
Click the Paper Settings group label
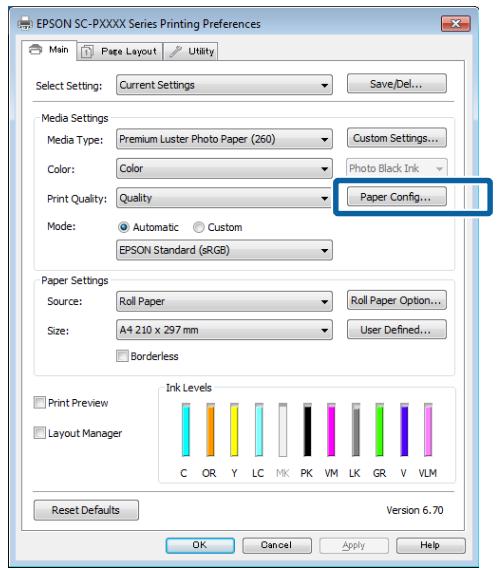click(x=75, y=280)
